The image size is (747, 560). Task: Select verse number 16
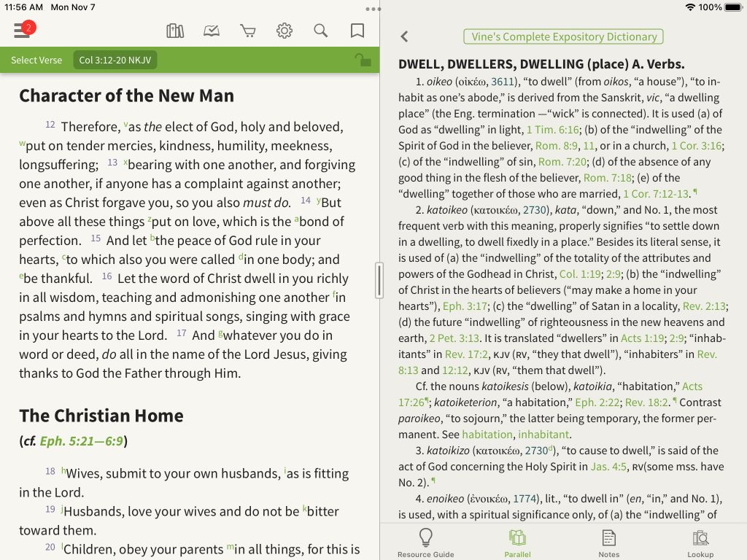click(x=107, y=276)
